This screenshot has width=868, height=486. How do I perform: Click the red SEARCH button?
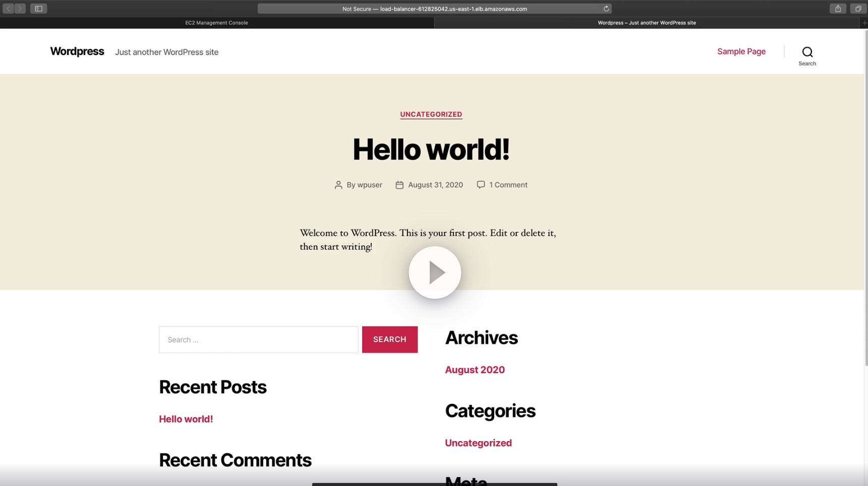click(390, 340)
